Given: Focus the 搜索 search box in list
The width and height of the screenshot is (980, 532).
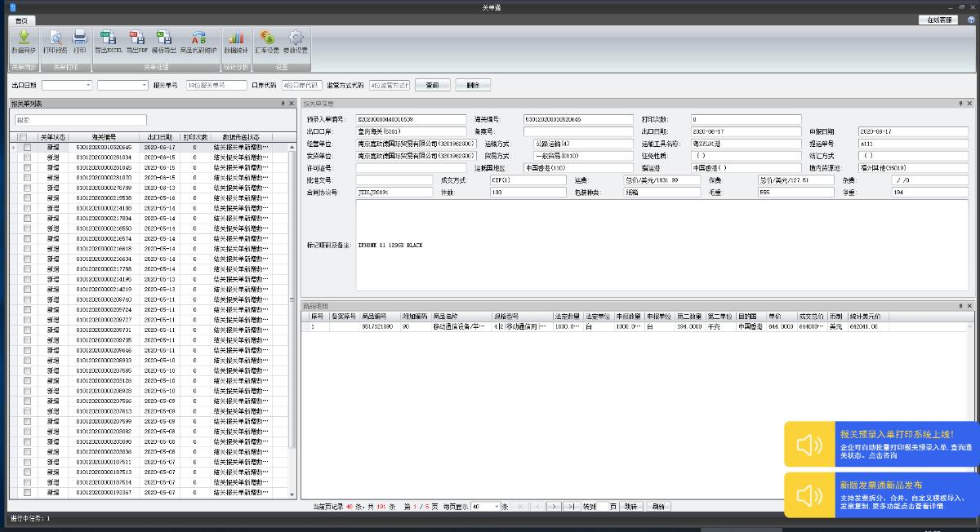Looking at the screenshot, I should tap(79, 120).
